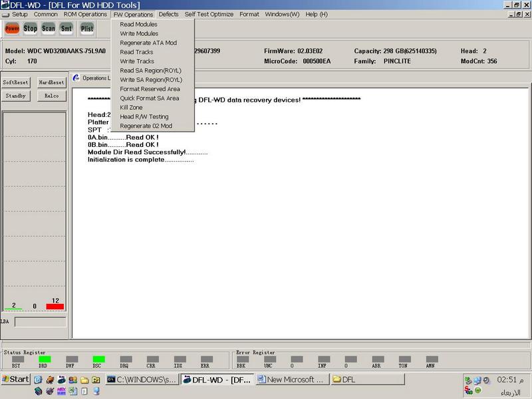
Task: Click the Standby button
Action: tap(15, 96)
